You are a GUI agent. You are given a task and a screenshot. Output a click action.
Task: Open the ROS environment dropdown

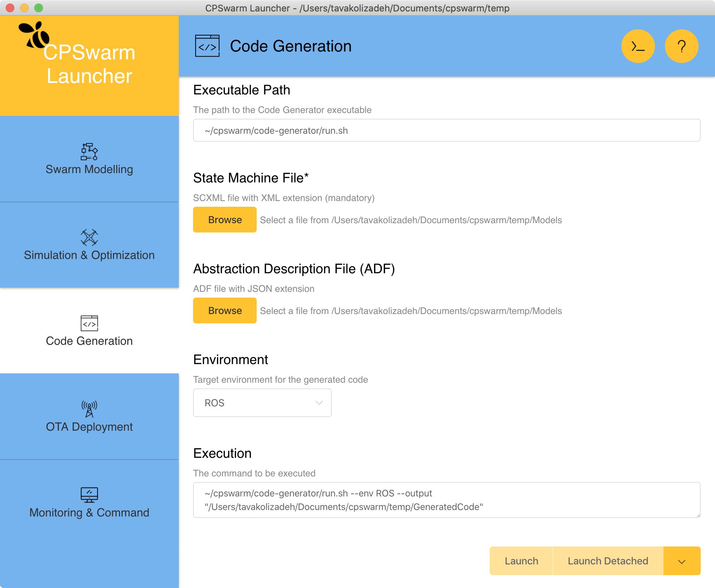pyautogui.click(x=262, y=403)
